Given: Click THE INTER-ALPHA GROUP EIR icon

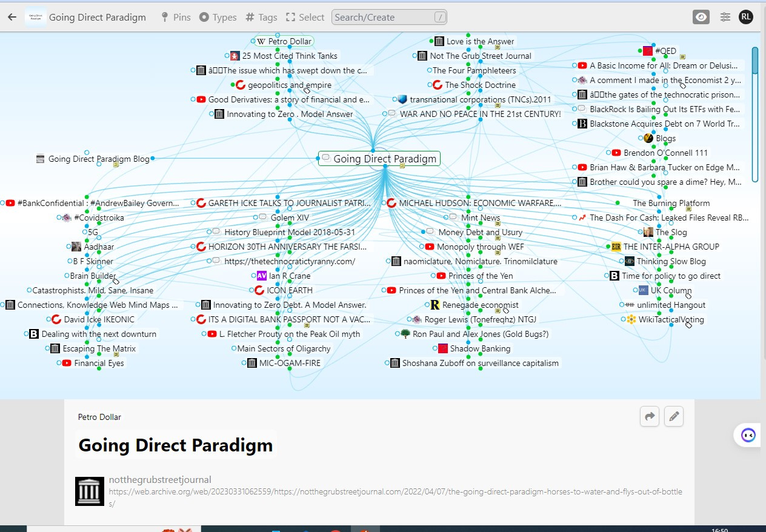Looking at the screenshot, I should click(616, 247).
